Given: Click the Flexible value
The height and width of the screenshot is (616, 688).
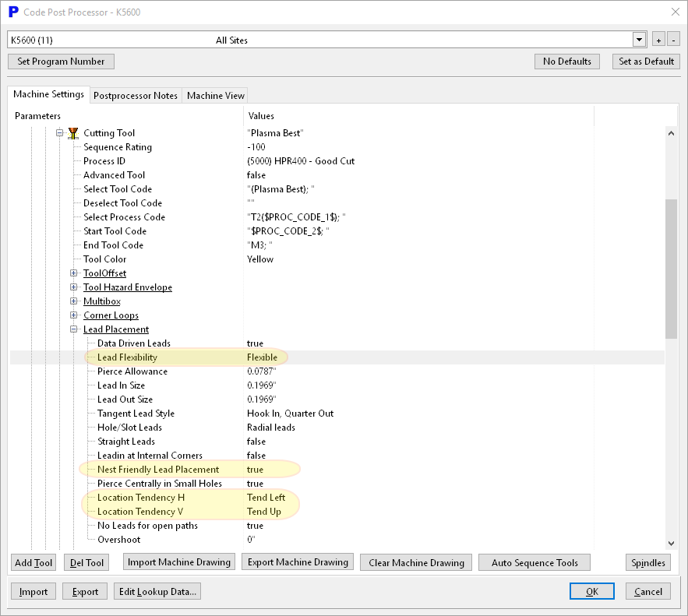Looking at the screenshot, I should pos(262,357).
